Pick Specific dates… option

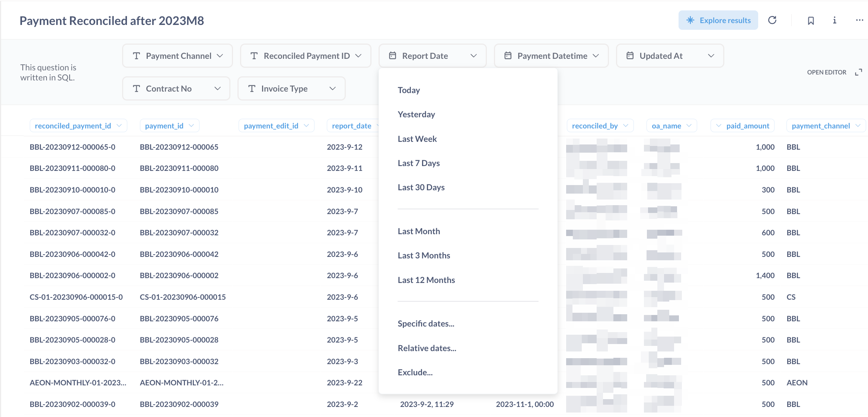point(426,324)
